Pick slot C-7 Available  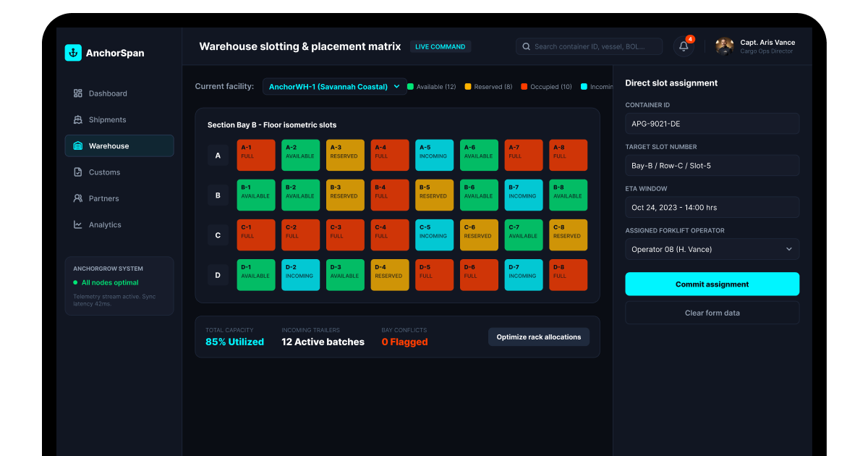(524, 235)
